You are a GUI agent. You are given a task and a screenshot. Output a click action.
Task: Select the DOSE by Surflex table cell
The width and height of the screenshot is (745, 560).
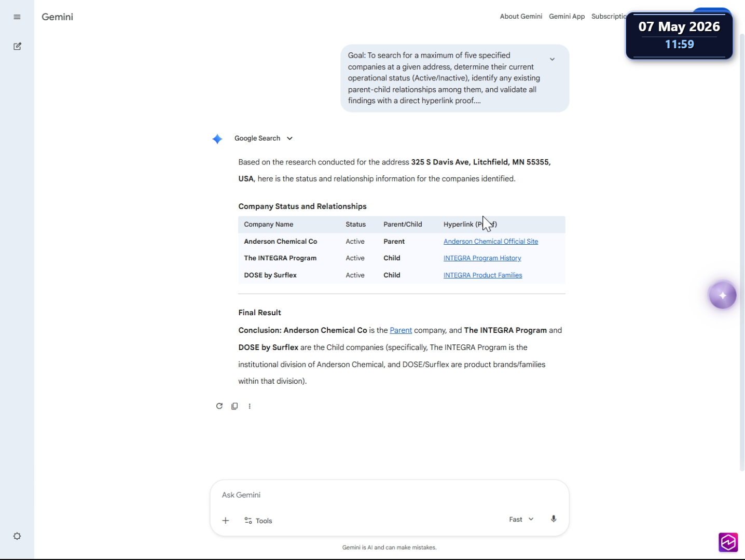(x=270, y=275)
